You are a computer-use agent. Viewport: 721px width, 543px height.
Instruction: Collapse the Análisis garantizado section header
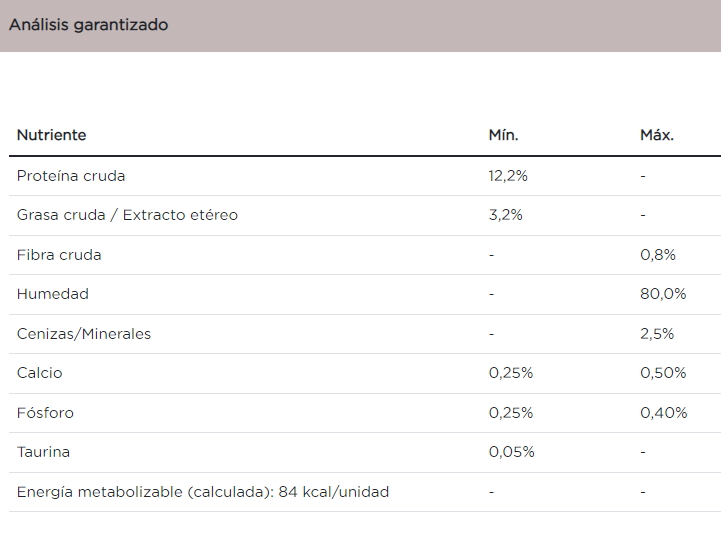click(x=89, y=25)
